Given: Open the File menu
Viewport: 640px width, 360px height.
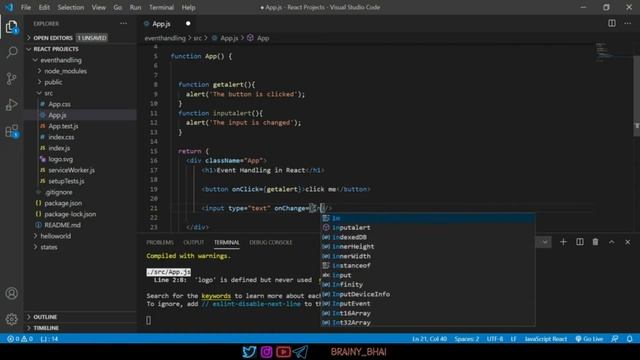Looking at the screenshot, I should (x=26, y=7).
